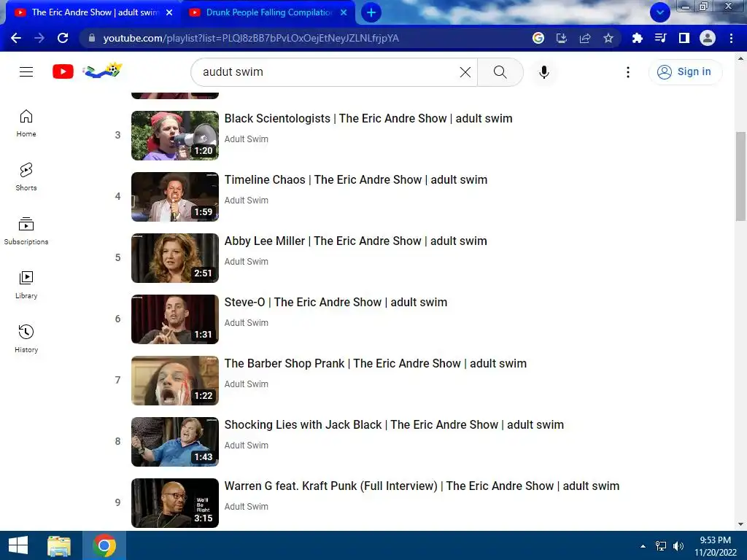This screenshot has width=747, height=560.
Task: Open a new browser tab
Action: [x=371, y=12]
